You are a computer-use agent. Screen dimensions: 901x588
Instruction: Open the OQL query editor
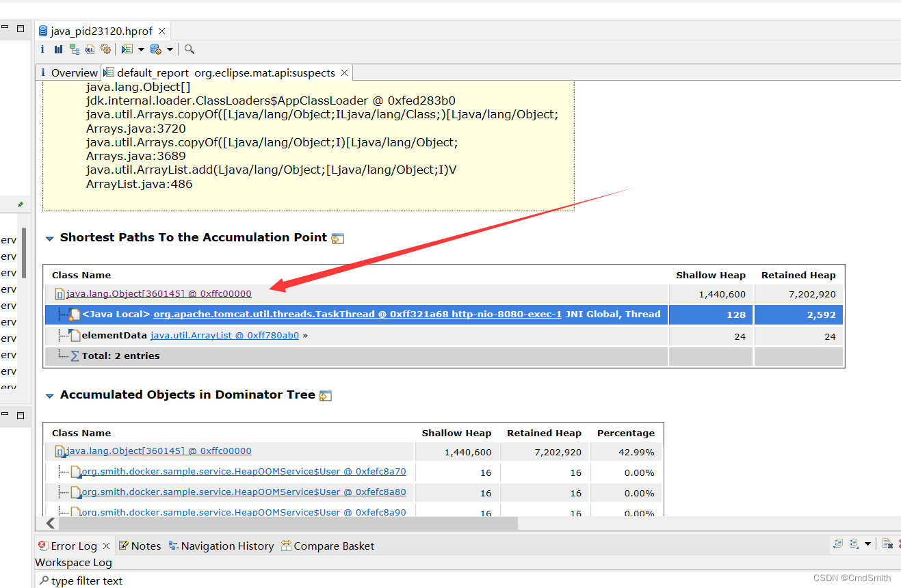pos(90,49)
